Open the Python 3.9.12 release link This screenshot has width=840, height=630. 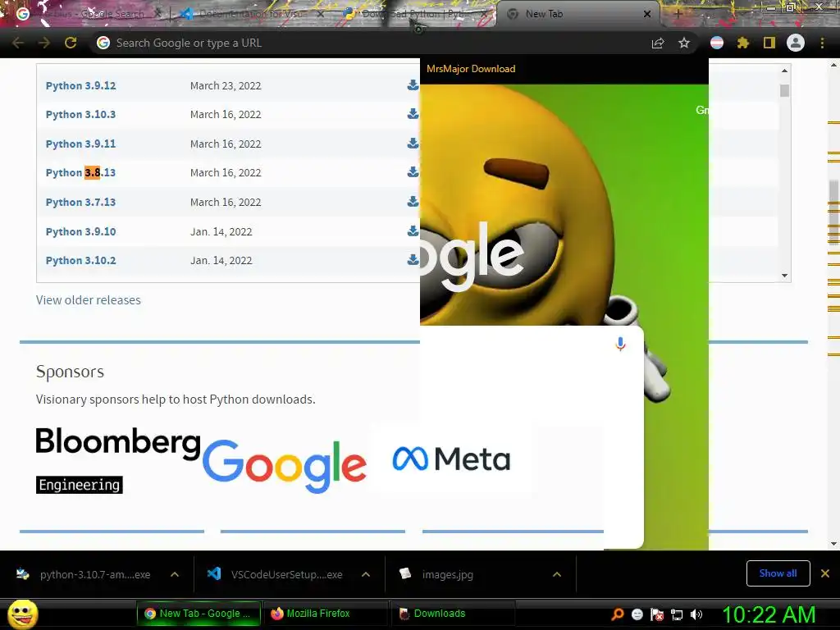coord(81,85)
